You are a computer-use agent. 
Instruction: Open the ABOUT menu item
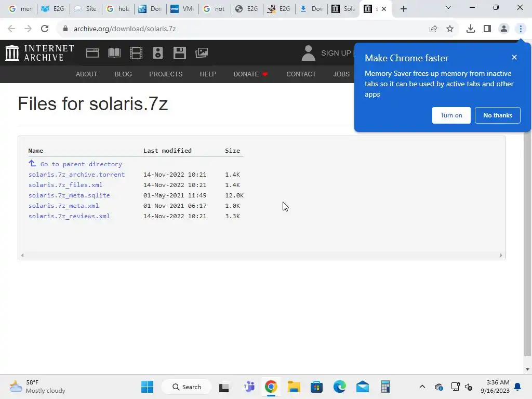(x=87, y=74)
